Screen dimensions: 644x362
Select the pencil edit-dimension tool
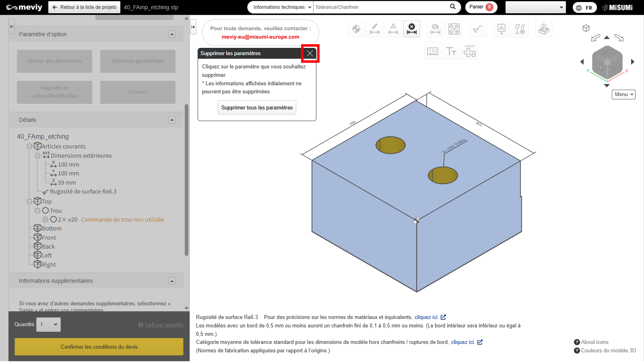click(375, 29)
